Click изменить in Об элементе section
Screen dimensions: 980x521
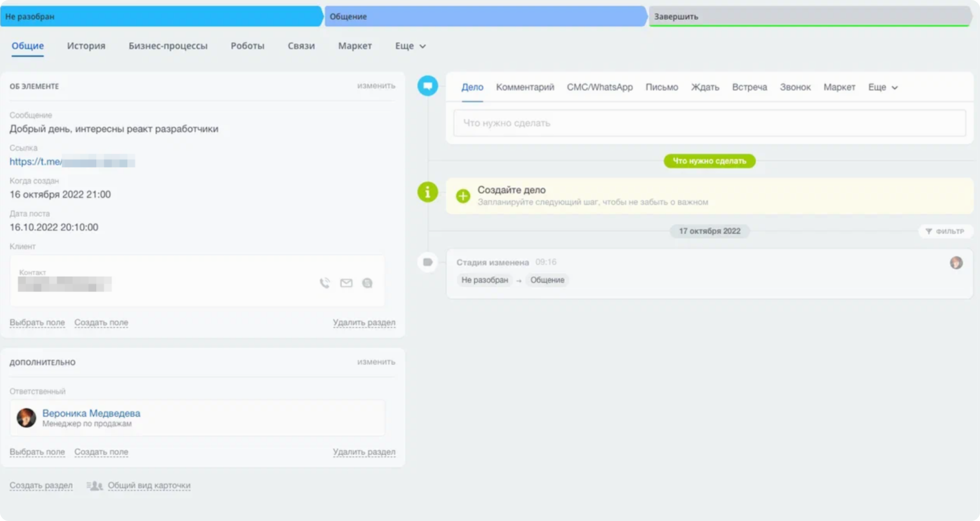click(x=376, y=86)
